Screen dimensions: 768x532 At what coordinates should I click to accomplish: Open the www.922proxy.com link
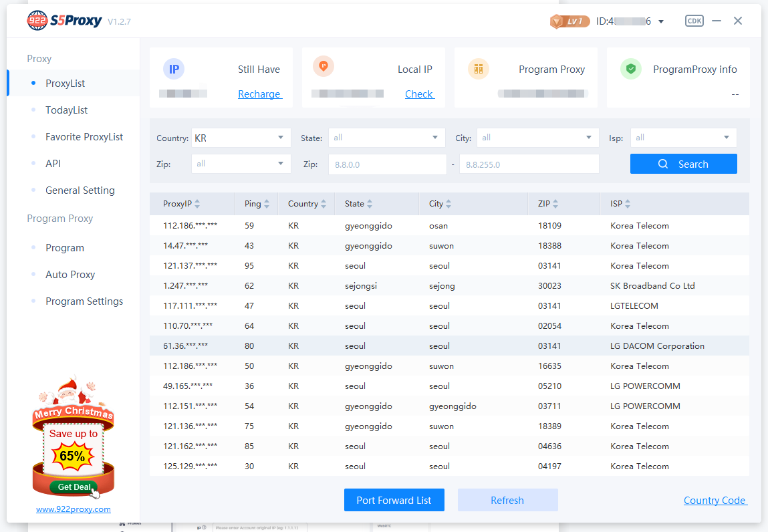[x=74, y=509]
